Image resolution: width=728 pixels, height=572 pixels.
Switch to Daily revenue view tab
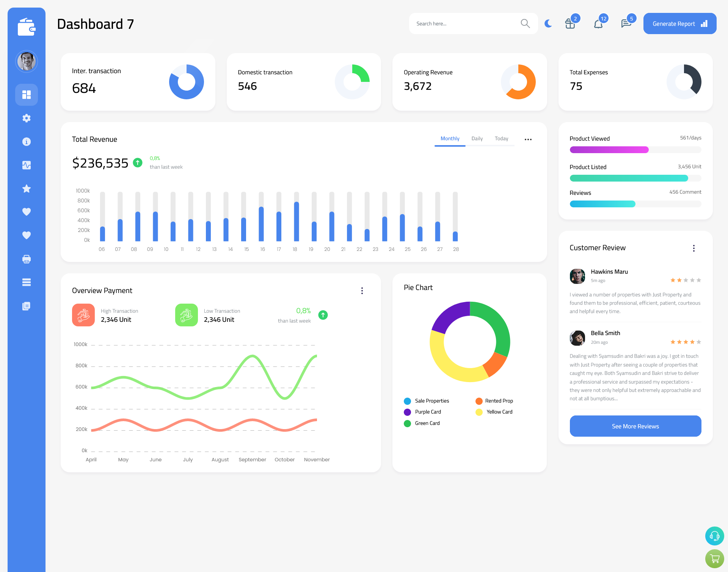point(477,138)
